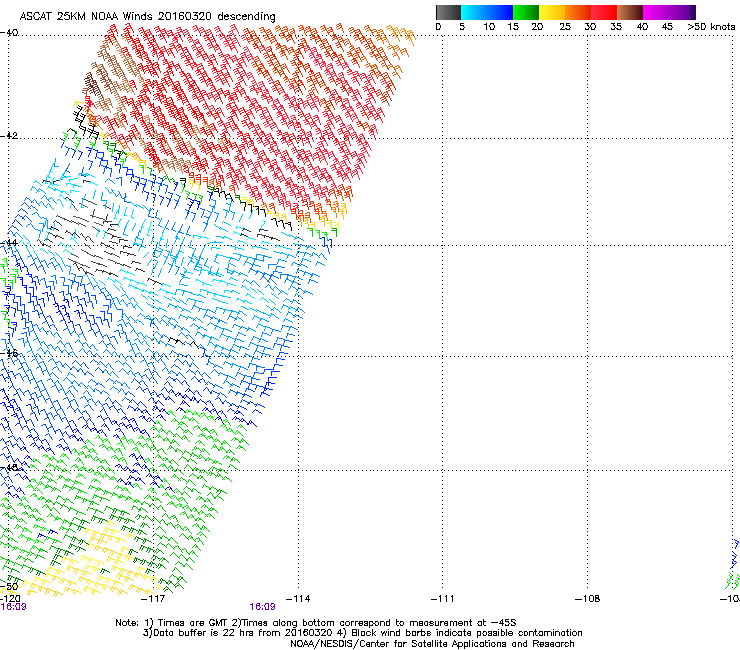The width and height of the screenshot is (740, 650).
Task: Click the plot title "ASCAT 25KM NOAA Winds 20160320 descending"
Action: pyautogui.click(x=147, y=17)
